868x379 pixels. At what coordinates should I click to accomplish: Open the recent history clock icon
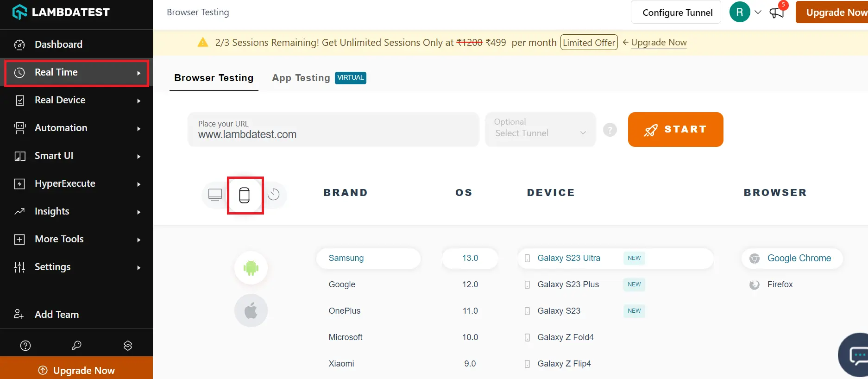(x=274, y=195)
